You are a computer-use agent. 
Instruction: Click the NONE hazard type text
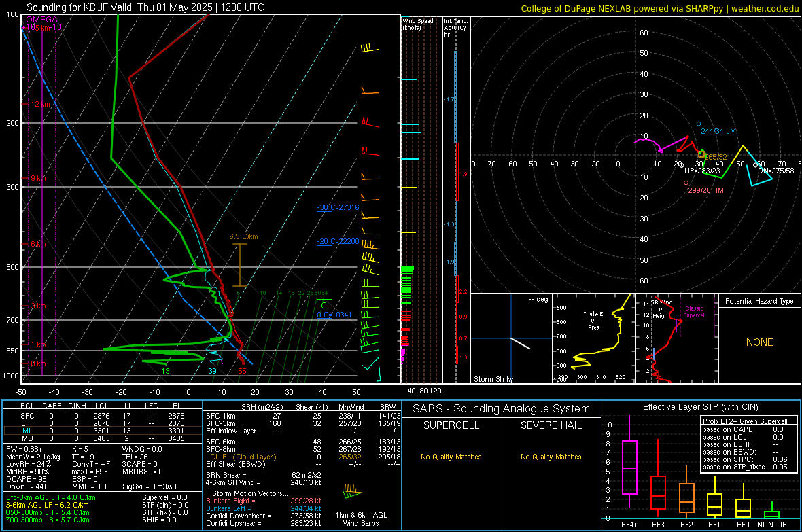(x=759, y=342)
